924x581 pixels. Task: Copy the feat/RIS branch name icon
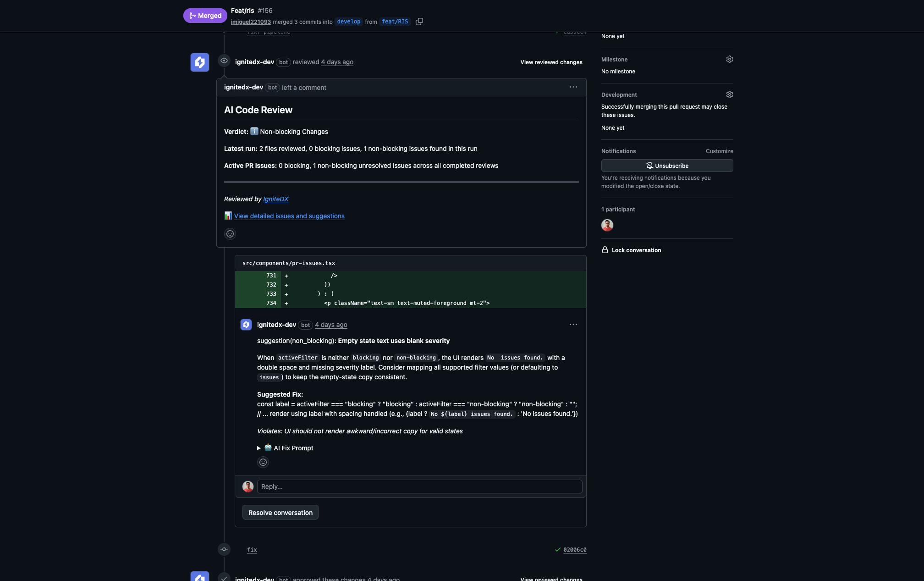pos(419,22)
